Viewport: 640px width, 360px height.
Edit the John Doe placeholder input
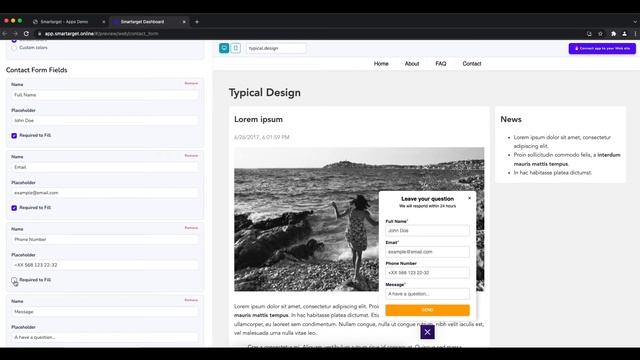pos(105,120)
